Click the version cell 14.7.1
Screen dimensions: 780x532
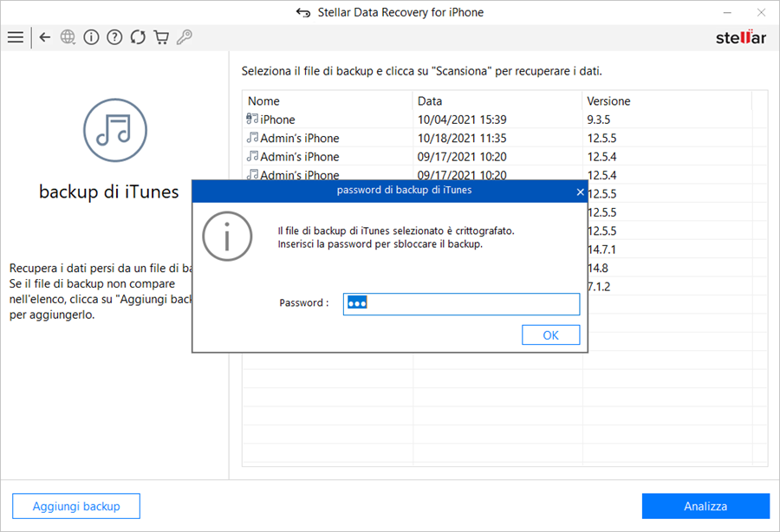pos(601,250)
